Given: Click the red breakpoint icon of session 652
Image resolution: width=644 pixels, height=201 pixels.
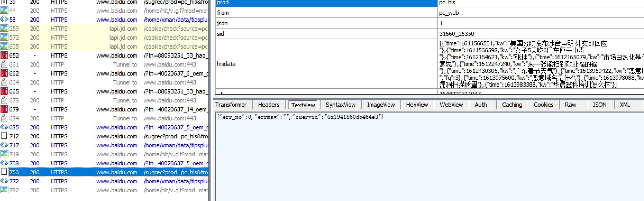Looking at the screenshot, I should coord(4,55).
